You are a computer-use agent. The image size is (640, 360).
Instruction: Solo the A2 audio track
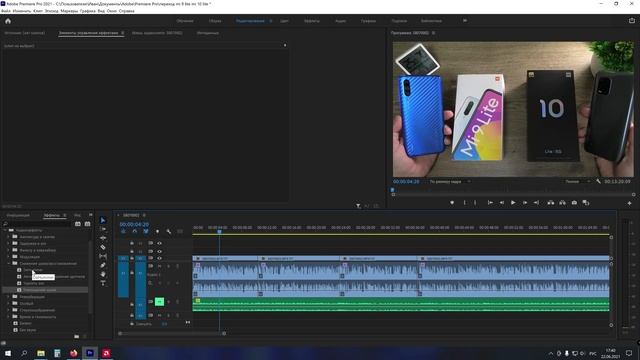[169, 302]
